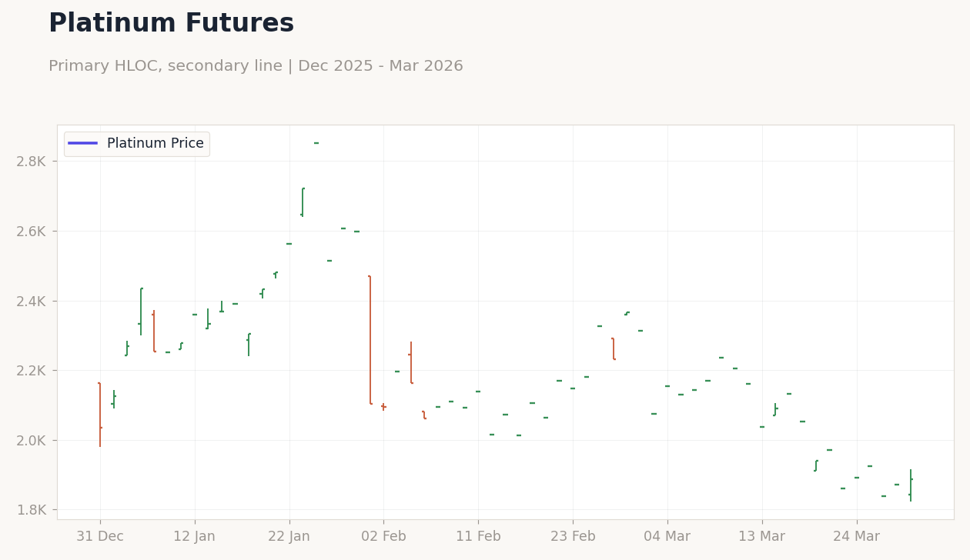Click the 12 Jan x-axis label
Viewport: 970px width, 560px height.
click(x=194, y=537)
